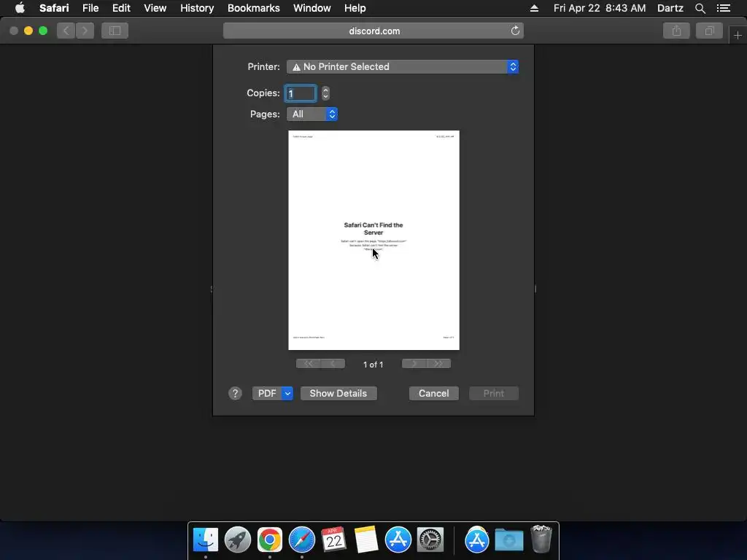Show all tabs overview icon
Screen dimensions: 747x560
coord(709,31)
